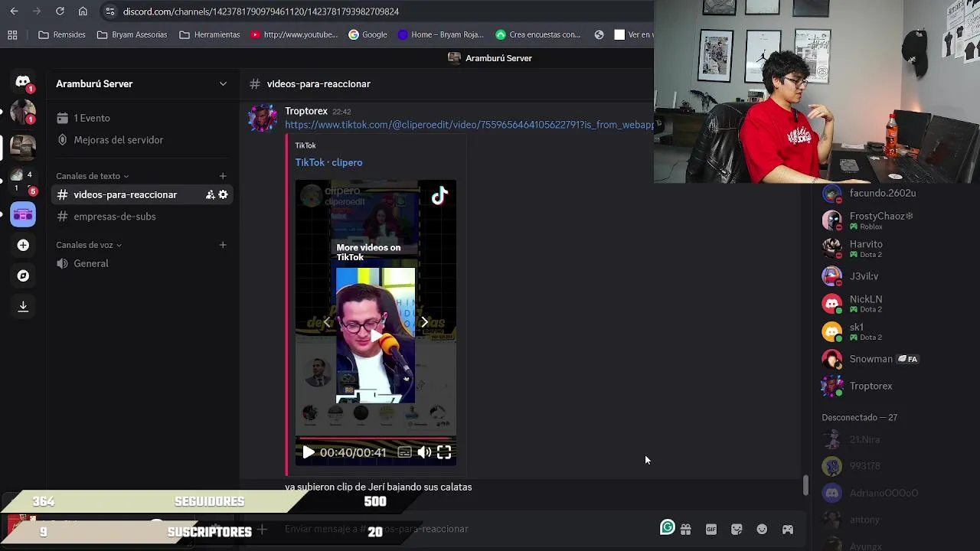Screen dimensions: 980x551
Task: Open the browser apps grid bookmark icon
Action: coord(12,34)
